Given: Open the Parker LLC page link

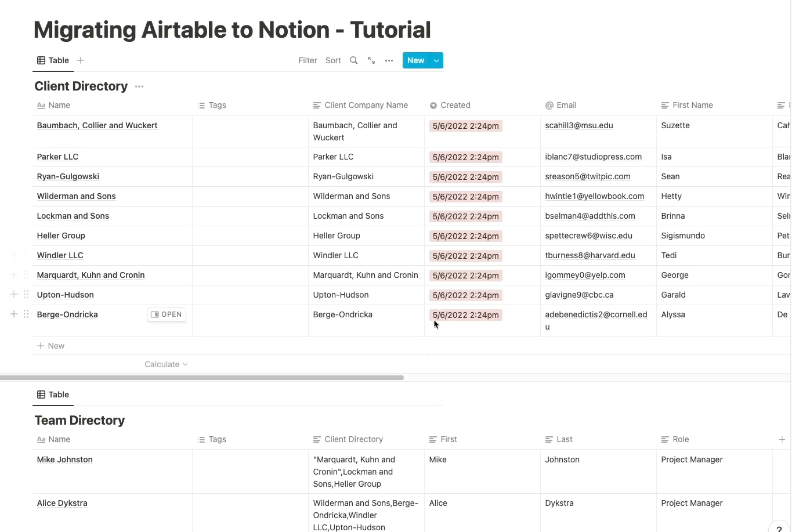Looking at the screenshot, I should pyautogui.click(x=57, y=157).
